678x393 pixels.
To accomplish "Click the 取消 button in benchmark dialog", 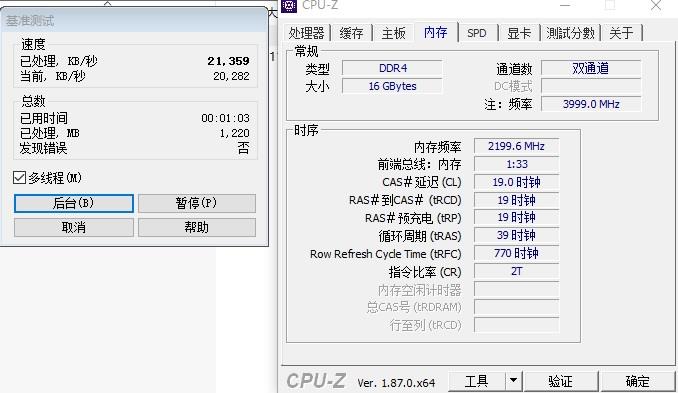I will (x=74, y=227).
